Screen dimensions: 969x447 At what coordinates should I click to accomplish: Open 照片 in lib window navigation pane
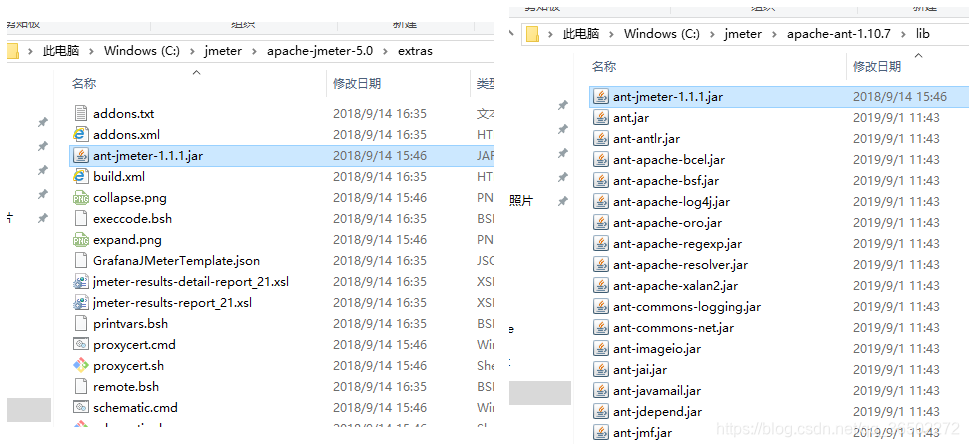pos(521,200)
